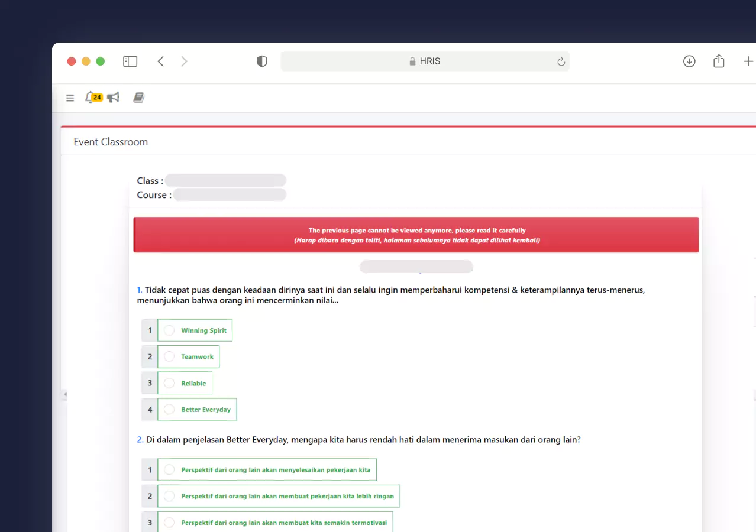Image resolution: width=756 pixels, height=532 pixels.
Task: Click the HRIS address bar
Action: pos(425,61)
